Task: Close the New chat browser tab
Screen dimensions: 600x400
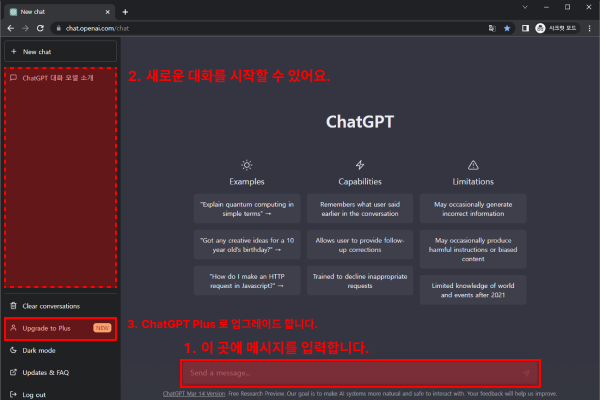Action: point(109,10)
